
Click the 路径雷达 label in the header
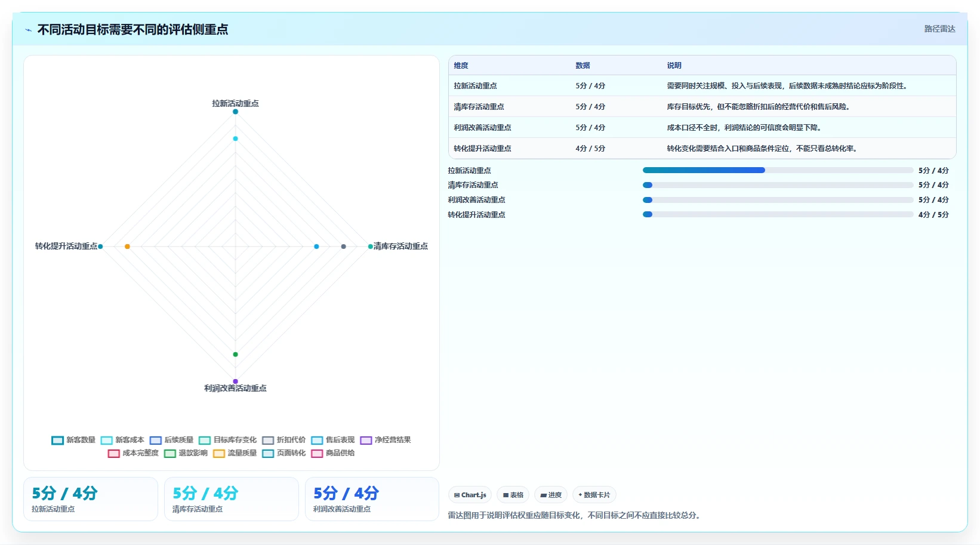point(939,29)
